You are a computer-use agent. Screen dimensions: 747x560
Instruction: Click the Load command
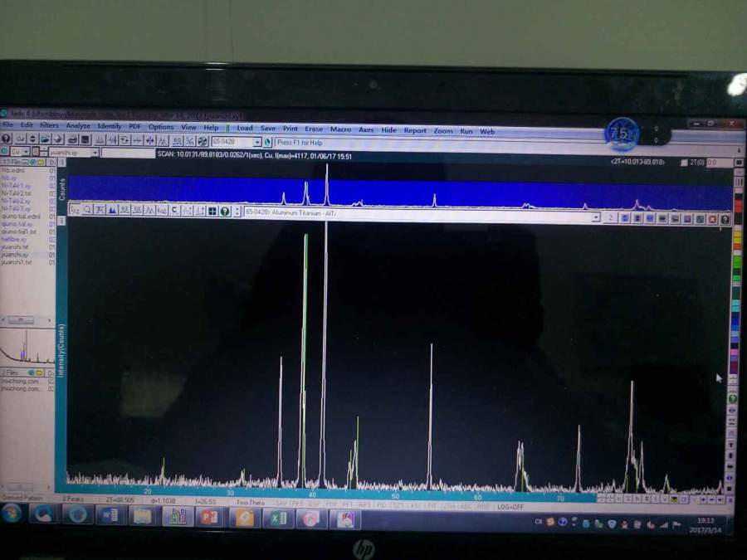[245, 128]
